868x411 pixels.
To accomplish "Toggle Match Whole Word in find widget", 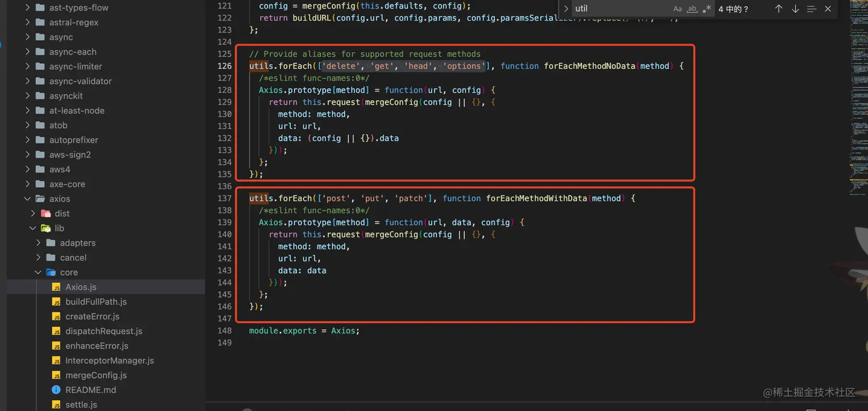I will point(692,9).
